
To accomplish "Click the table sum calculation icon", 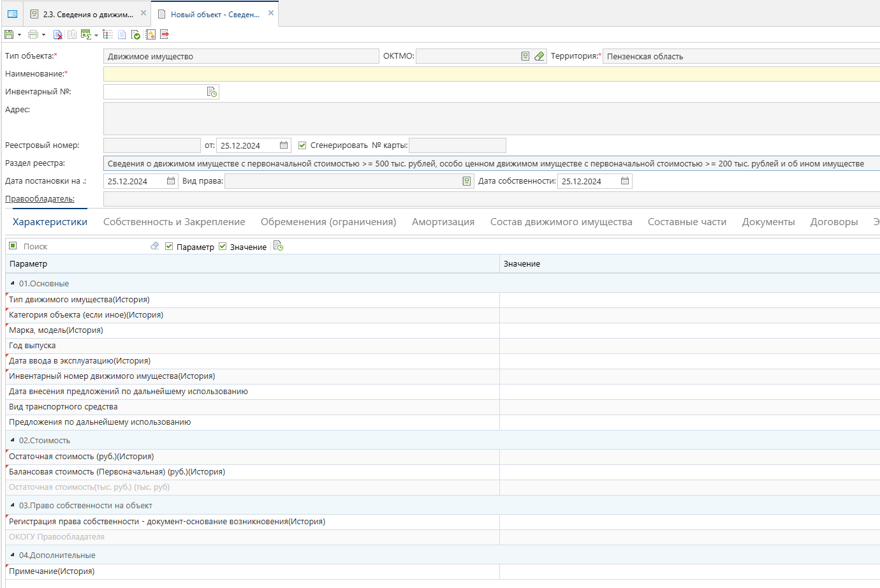I will click(85, 34).
